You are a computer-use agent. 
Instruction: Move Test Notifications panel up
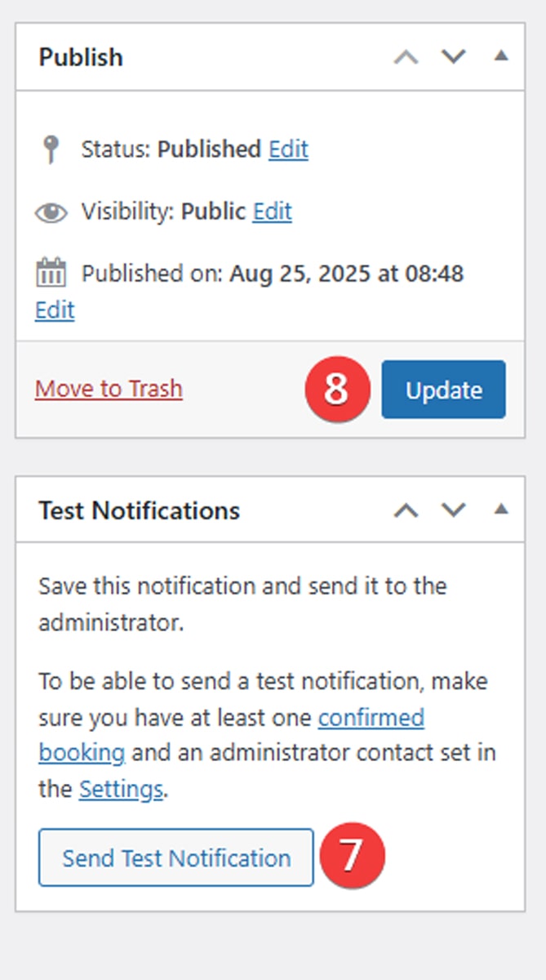406,510
